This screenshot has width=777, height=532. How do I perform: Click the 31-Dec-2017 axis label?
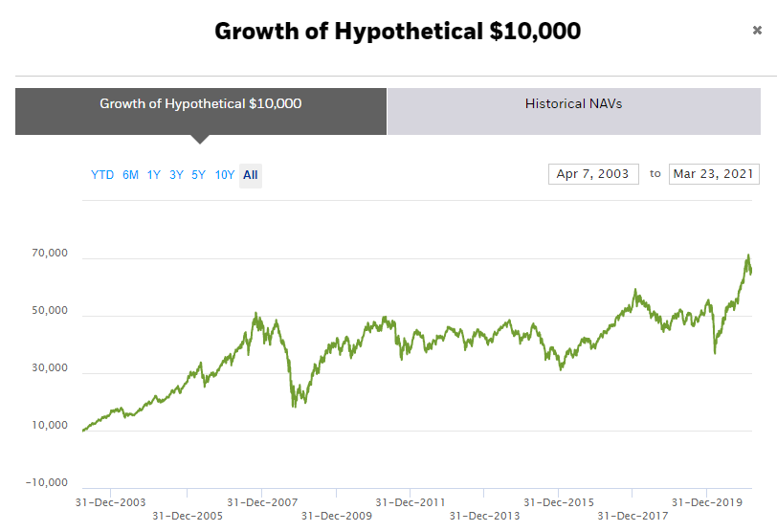coord(633,516)
